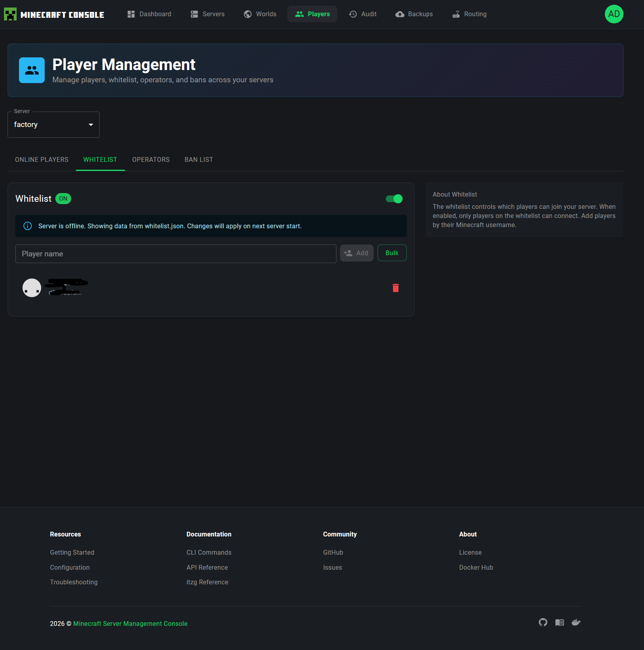Screen dimensions: 644x650
Task: Click the Minecraft Console title text
Action: [x=62, y=15]
